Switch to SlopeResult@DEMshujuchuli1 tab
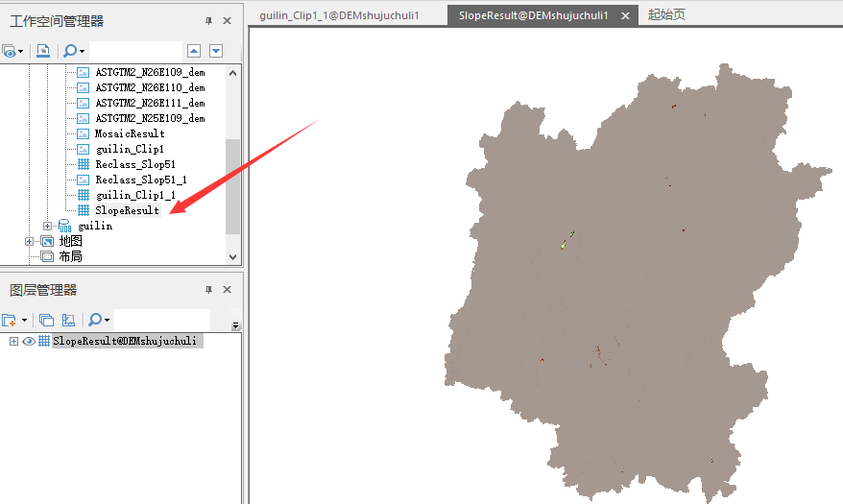843x504 pixels. tap(533, 15)
